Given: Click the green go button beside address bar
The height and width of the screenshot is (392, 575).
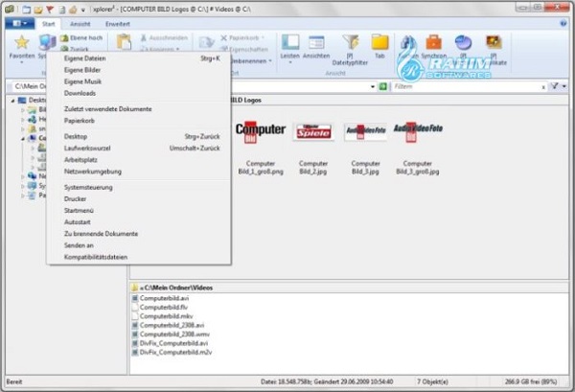Looking at the screenshot, I should [382, 86].
